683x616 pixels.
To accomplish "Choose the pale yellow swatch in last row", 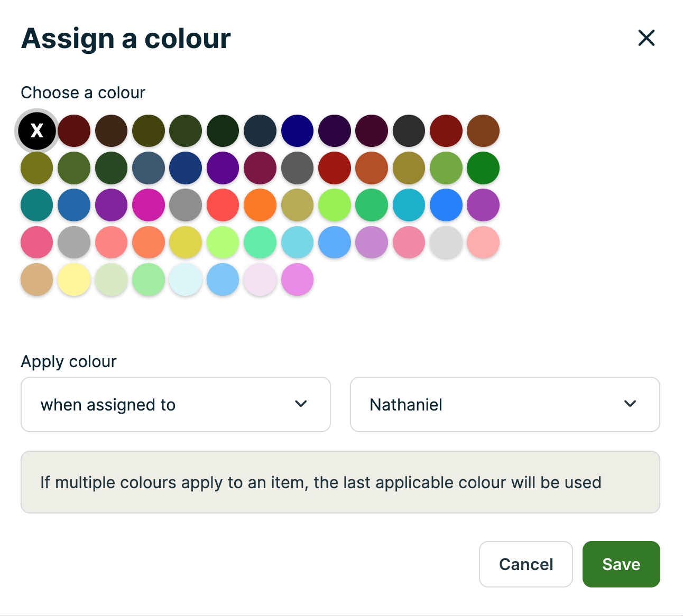I will [74, 279].
